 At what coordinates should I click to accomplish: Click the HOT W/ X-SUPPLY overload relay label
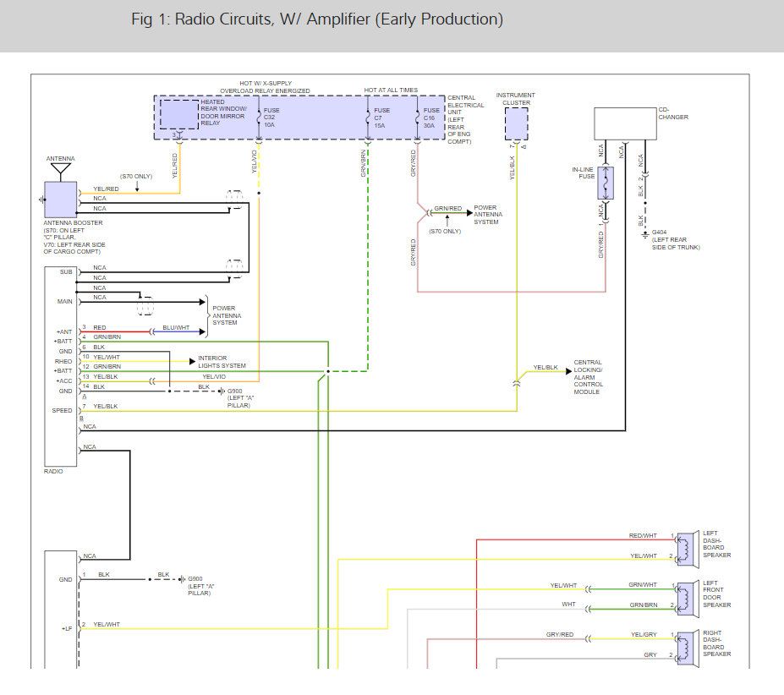point(265,87)
